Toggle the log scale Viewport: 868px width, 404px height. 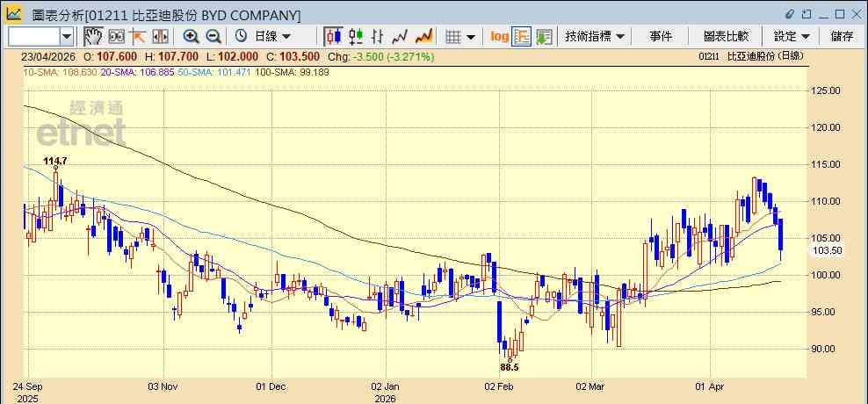tap(499, 37)
